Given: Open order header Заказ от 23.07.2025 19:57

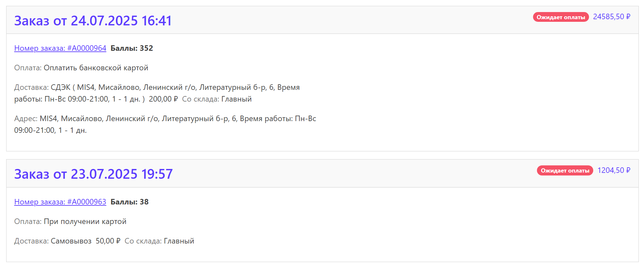Looking at the screenshot, I should point(93,174).
